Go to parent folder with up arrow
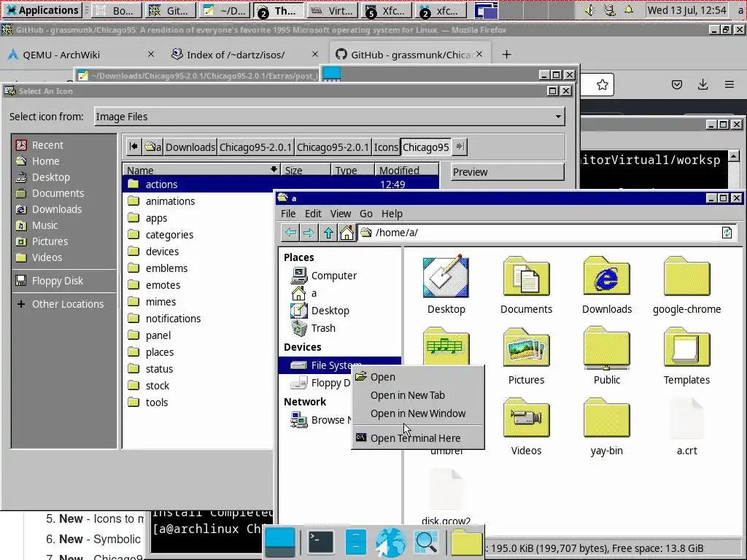Image resolution: width=747 pixels, height=560 pixels. 328,233
